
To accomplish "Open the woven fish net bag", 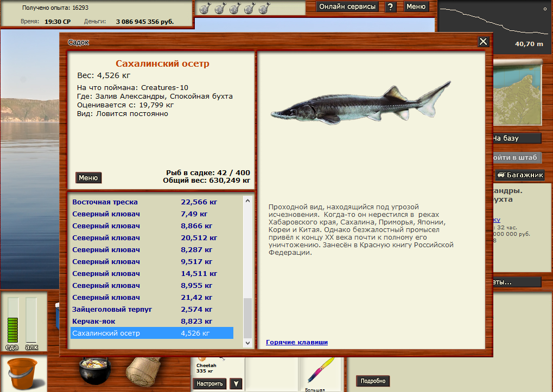I will 143,371.
